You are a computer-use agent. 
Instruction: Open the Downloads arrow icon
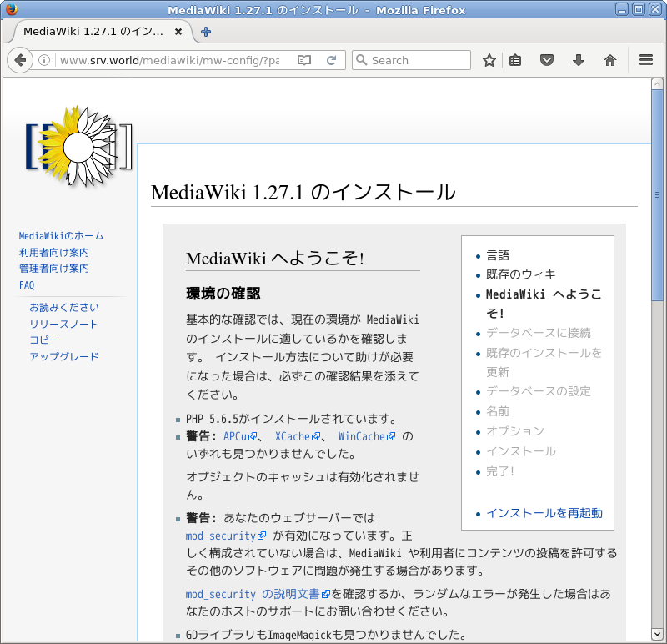[x=578, y=60]
